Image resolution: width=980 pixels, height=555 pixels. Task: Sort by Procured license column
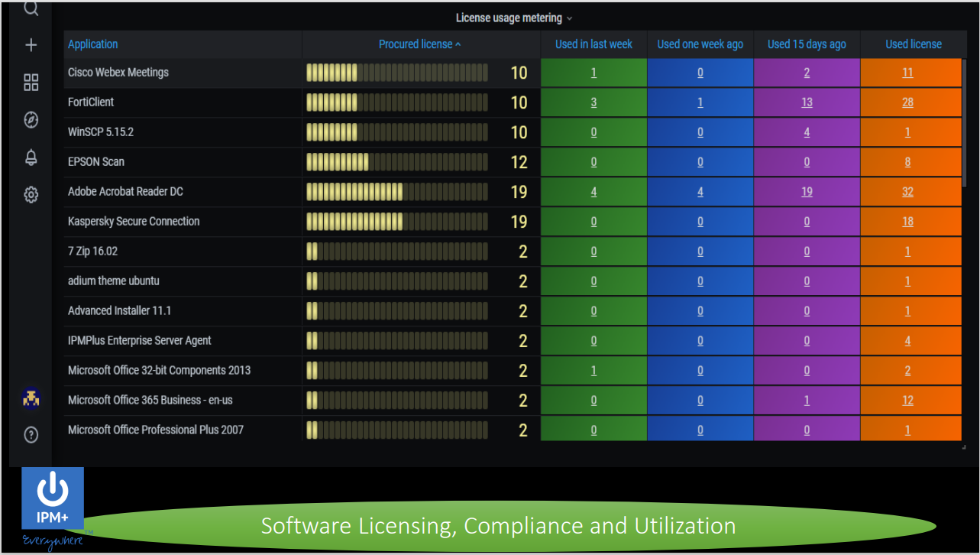click(420, 44)
